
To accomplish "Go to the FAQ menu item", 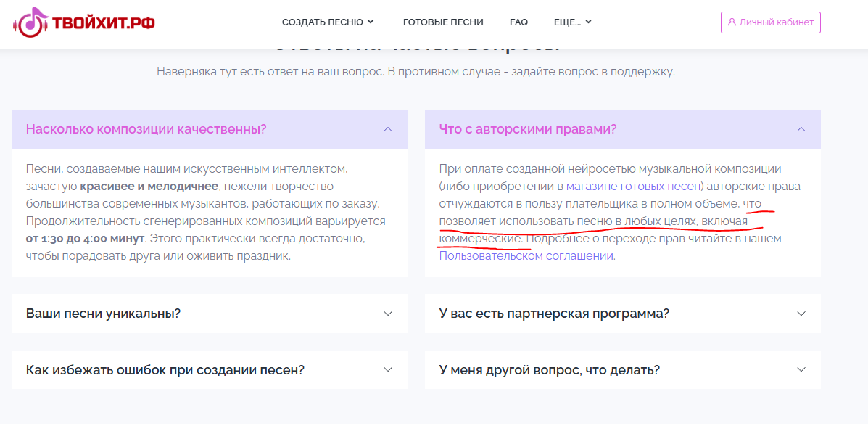I will [x=518, y=22].
